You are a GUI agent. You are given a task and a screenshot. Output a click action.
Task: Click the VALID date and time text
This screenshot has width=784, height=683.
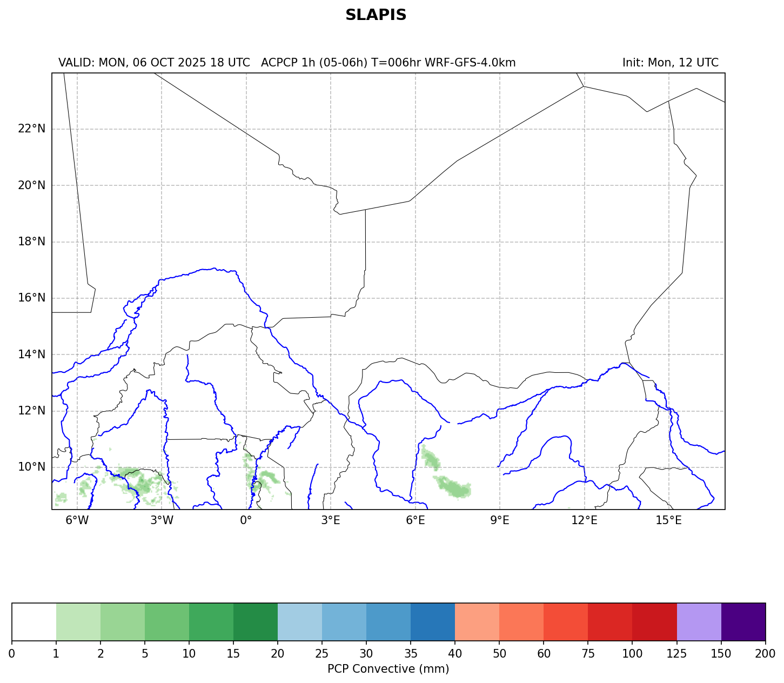[x=154, y=63]
